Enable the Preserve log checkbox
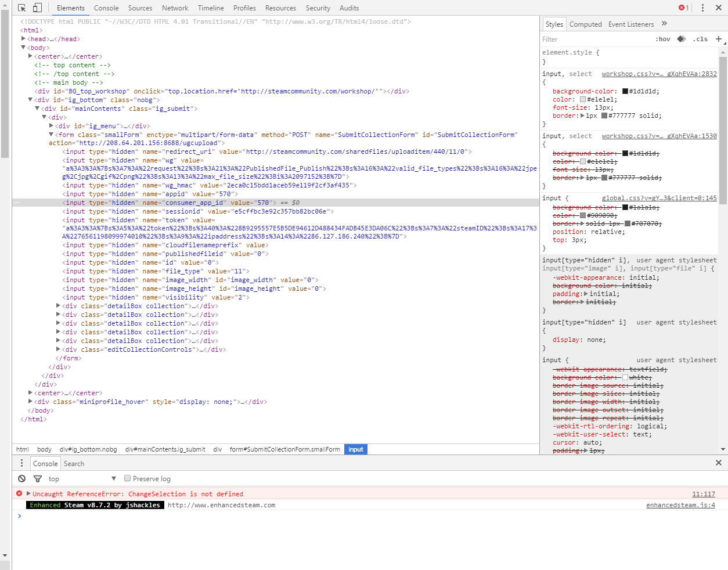The image size is (728, 570). point(127,478)
